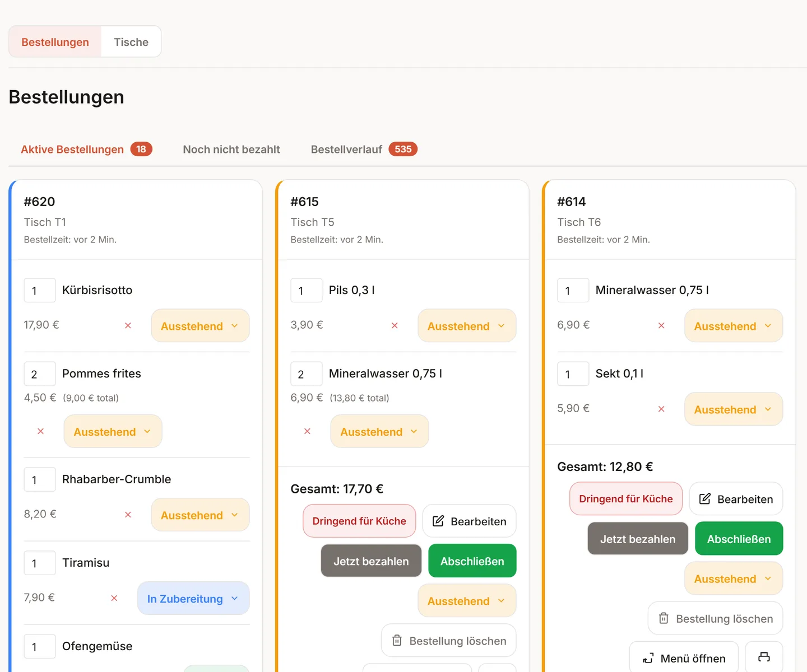Click Bestellung löschen for order #614
The height and width of the screenshot is (672, 807).
[716, 618]
